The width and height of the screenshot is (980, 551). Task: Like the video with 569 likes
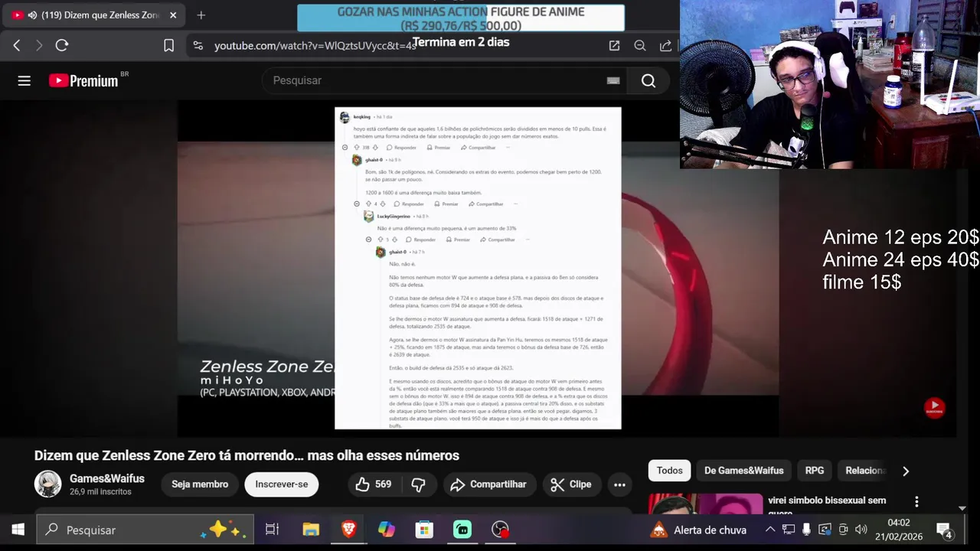click(374, 484)
